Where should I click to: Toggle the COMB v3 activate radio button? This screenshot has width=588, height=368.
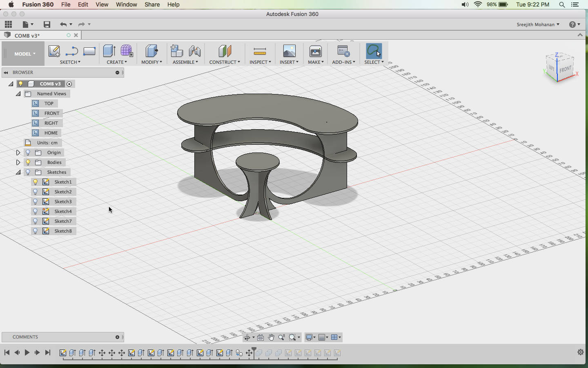coord(69,84)
